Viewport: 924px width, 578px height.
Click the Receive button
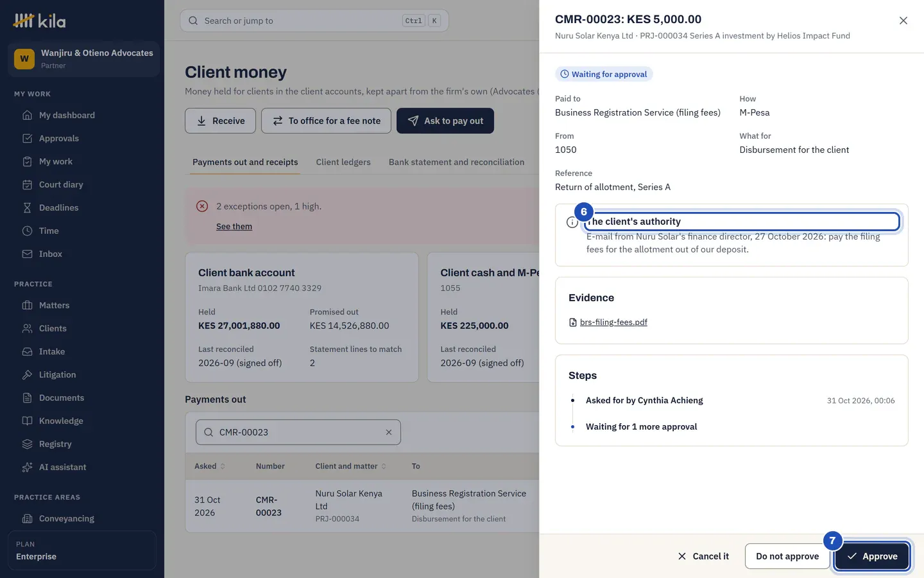point(220,121)
